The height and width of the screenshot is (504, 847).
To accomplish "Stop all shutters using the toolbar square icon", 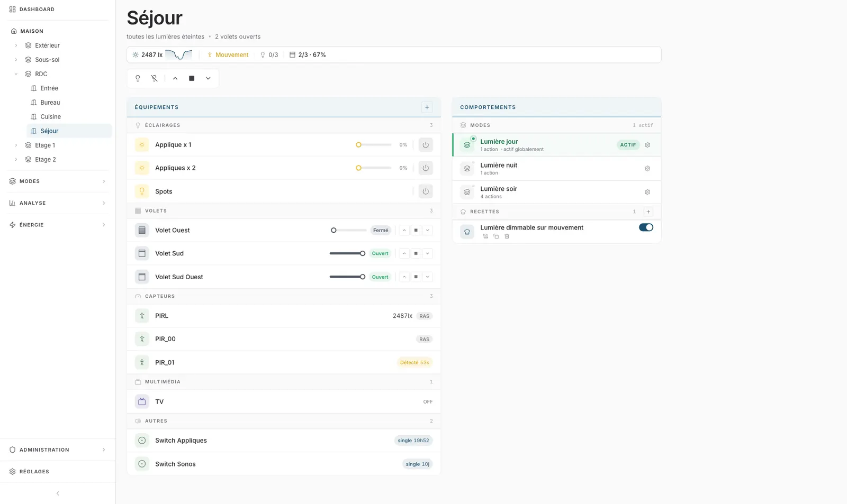I will [192, 78].
